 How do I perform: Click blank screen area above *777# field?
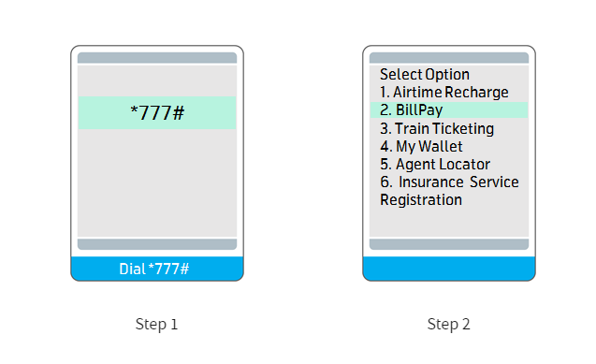[157, 80]
